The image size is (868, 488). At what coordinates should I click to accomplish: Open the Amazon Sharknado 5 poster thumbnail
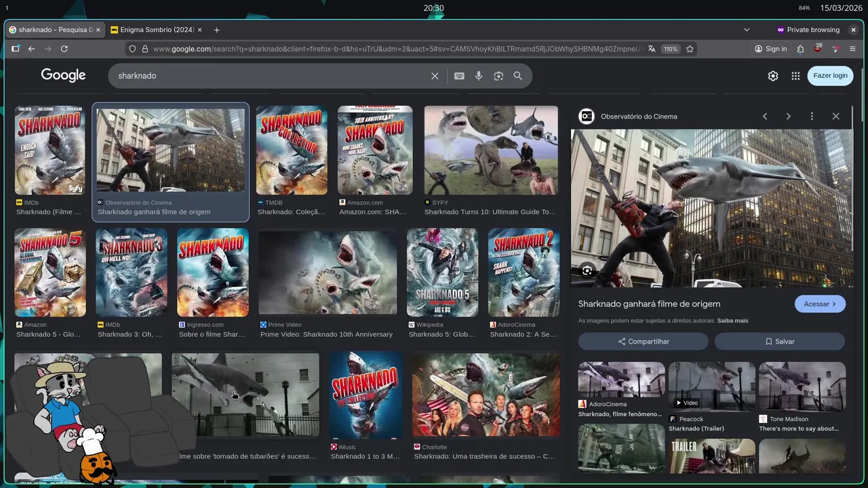click(x=50, y=272)
